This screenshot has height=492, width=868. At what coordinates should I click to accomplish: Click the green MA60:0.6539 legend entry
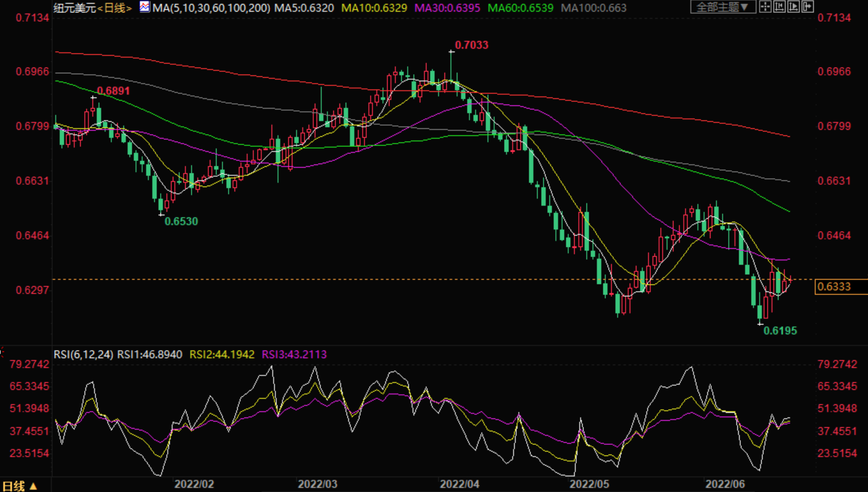520,8
